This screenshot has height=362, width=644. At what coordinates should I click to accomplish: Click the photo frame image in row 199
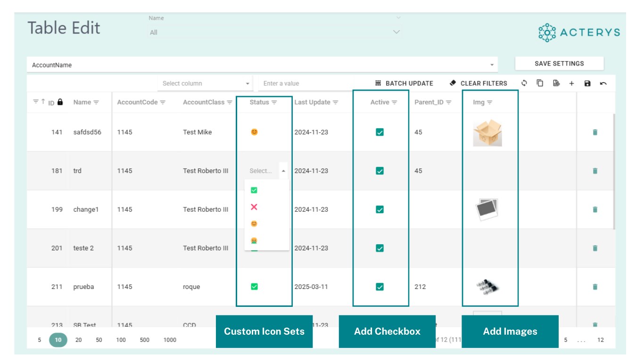[487, 209]
